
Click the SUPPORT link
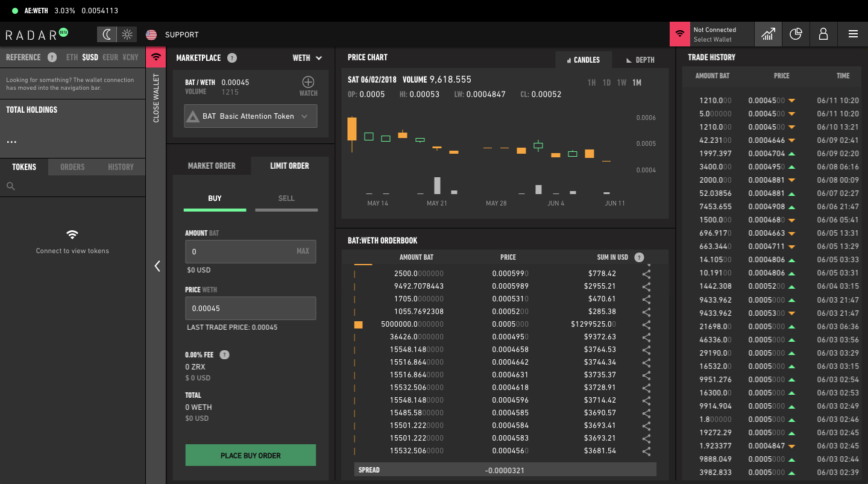[182, 34]
